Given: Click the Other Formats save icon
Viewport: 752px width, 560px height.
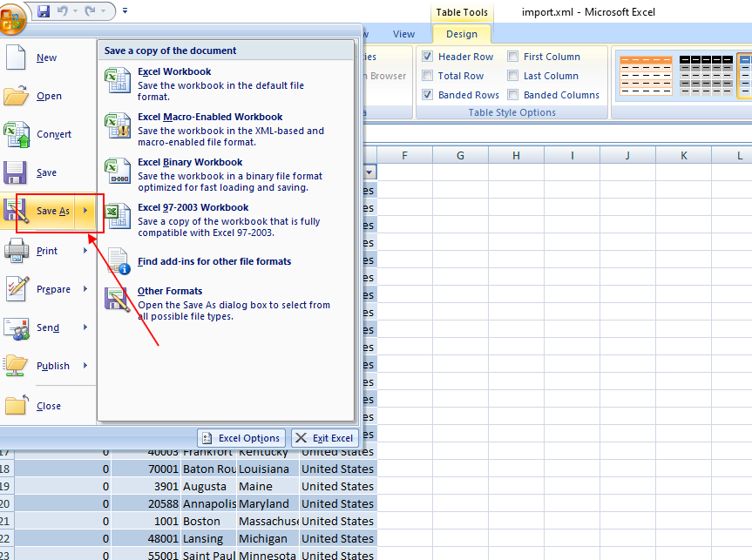Looking at the screenshot, I should point(118,300).
